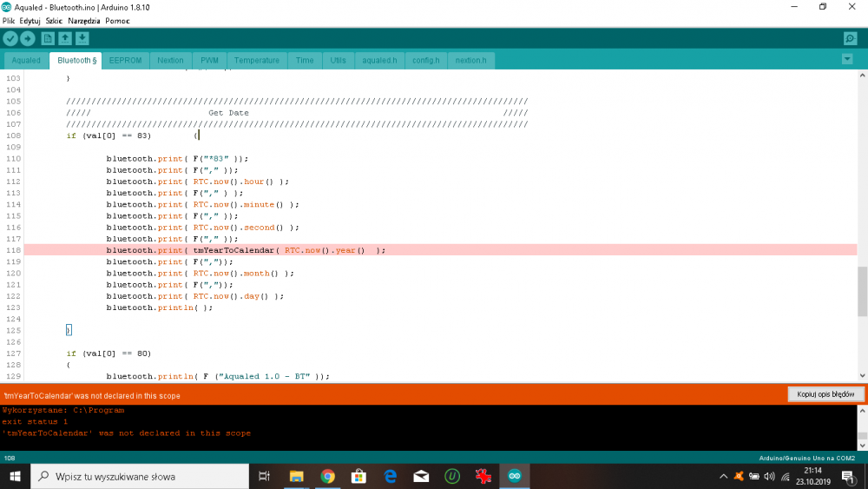
Task: Click the Upload sketch arrow button
Action: point(28,38)
